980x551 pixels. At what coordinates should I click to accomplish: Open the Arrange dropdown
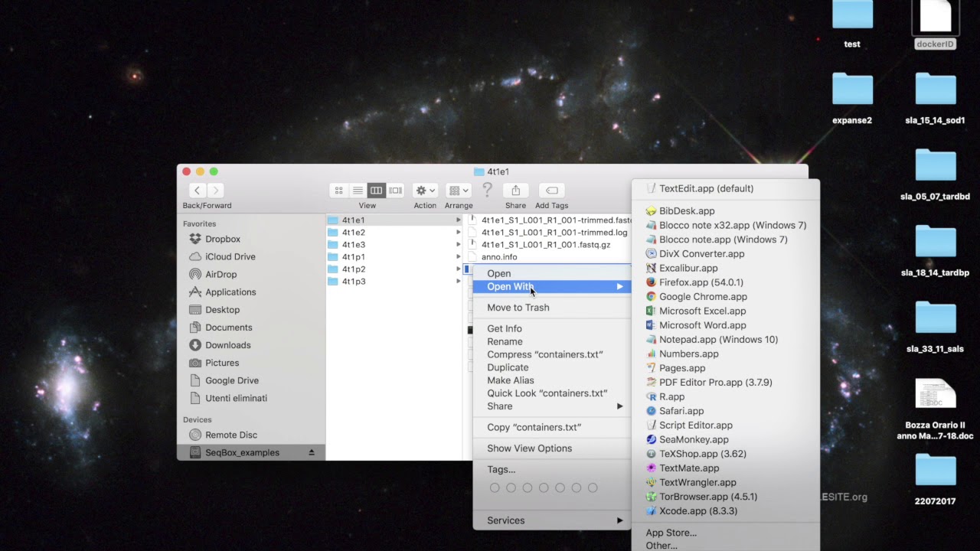[x=459, y=191]
